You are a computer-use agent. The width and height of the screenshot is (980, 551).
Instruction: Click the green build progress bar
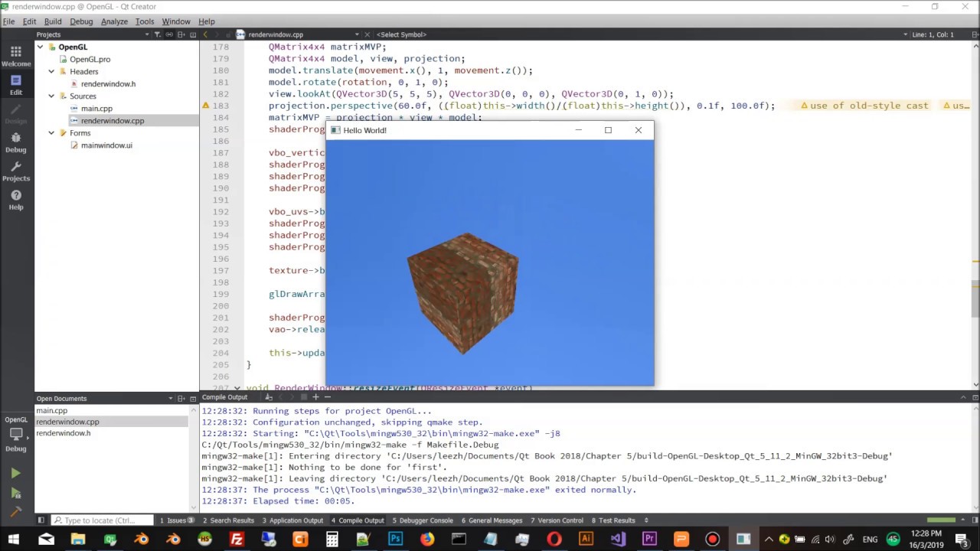pos(941,520)
